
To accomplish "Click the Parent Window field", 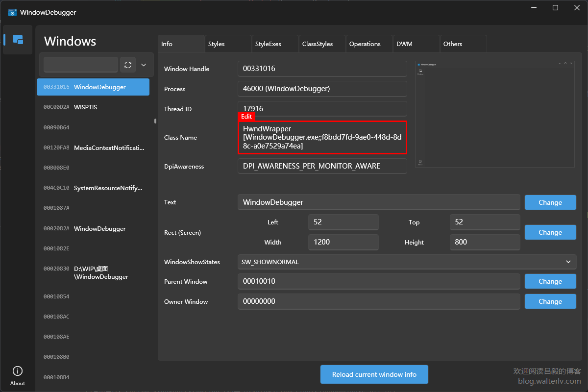I will (x=379, y=282).
